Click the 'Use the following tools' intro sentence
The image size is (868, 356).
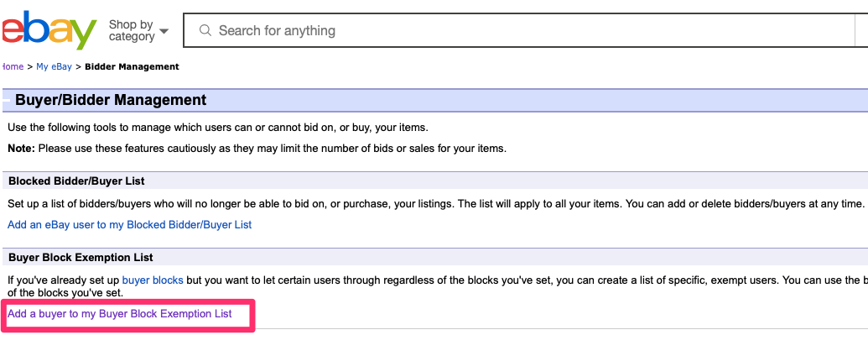pos(218,128)
